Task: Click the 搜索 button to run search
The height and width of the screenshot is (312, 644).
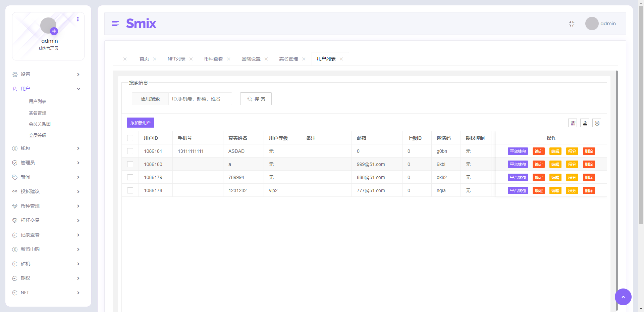Action: (x=256, y=99)
